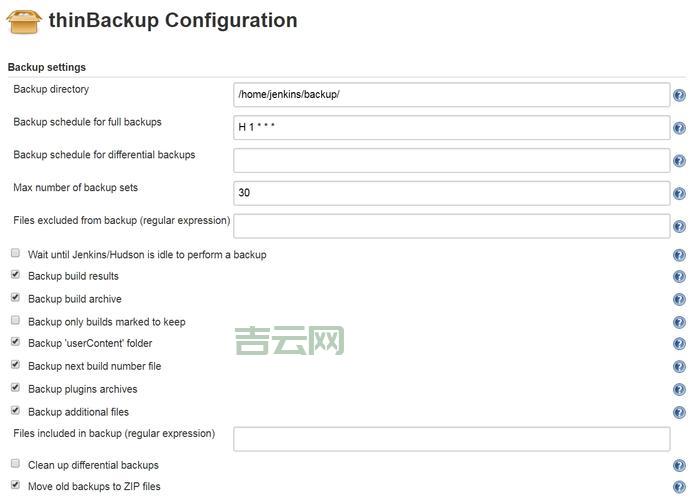
Task: Click the thinBackup box logo icon
Action: point(24,21)
